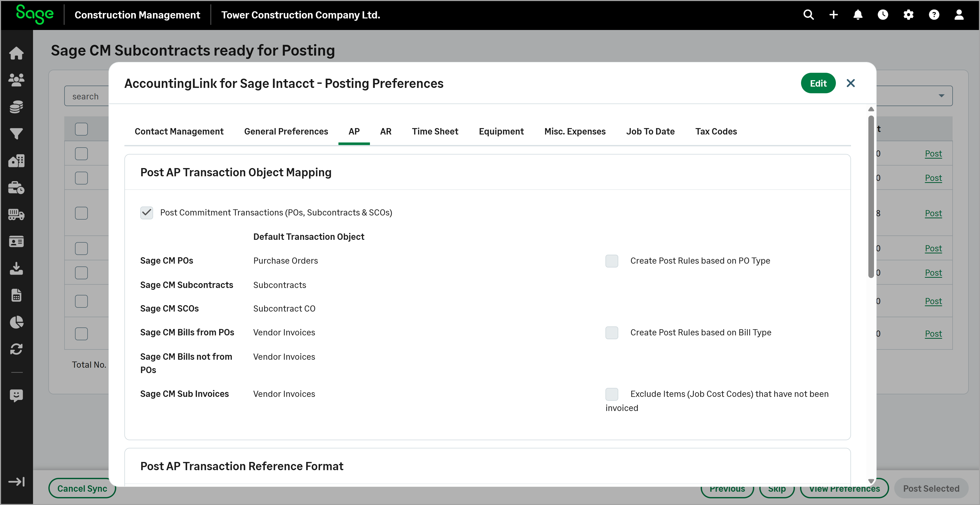Click the Cancel Sync button
This screenshot has width=980, height=505.
pyautogui.click(x=82, y=489)
